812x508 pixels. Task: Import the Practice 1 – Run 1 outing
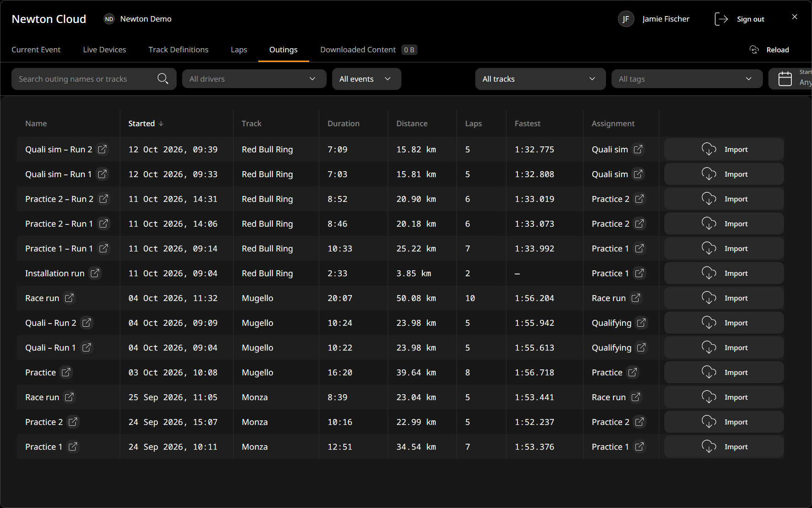724,249
